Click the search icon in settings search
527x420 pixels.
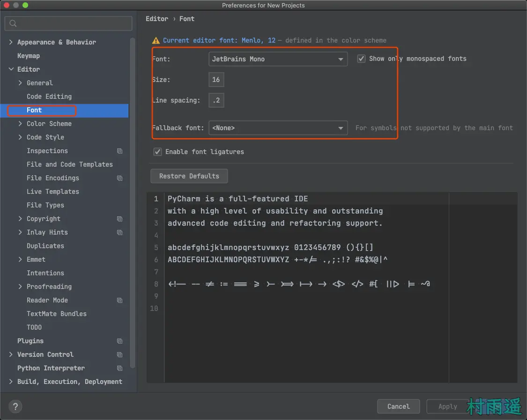tap(13, 23)
